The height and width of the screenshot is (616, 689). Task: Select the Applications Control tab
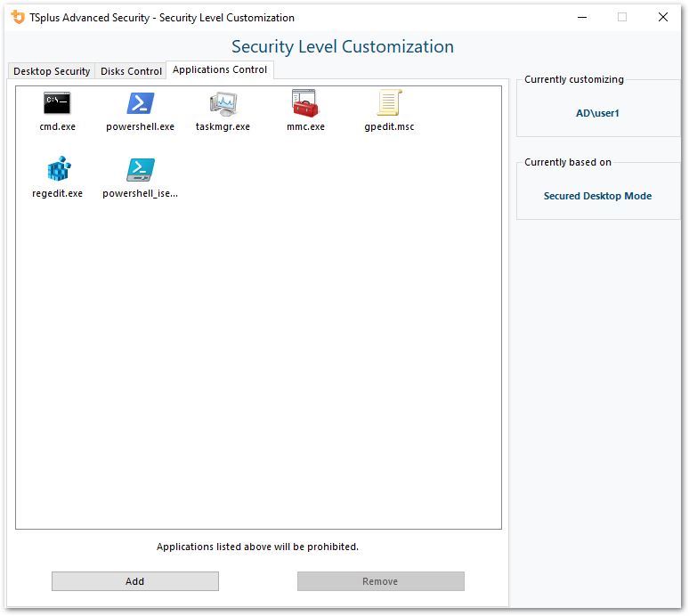[220, 69]
